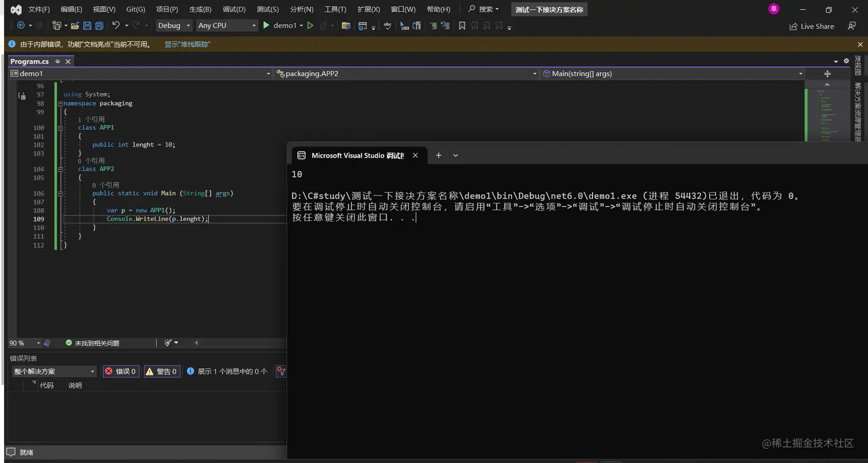Click the 显示"堆栈跟踪" link

(187, 44)
